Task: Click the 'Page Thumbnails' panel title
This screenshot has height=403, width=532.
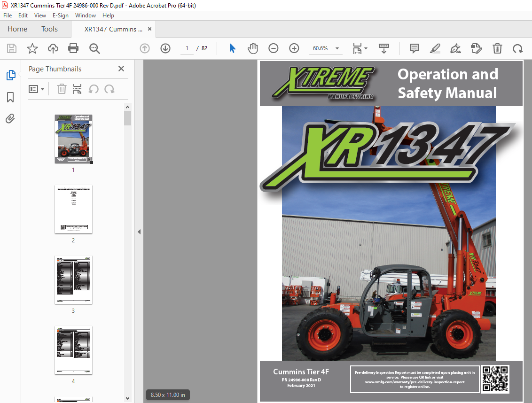Action: pyautogui.click(x=55, y=69)
